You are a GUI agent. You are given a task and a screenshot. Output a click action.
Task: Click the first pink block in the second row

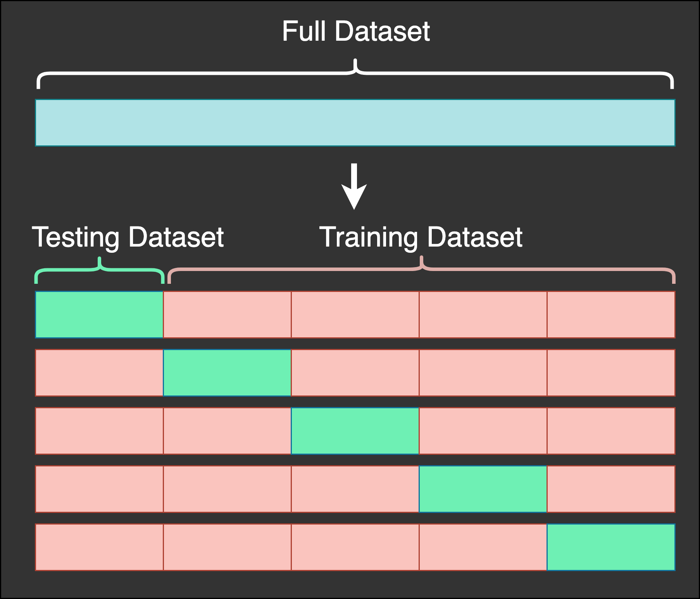click(x=99, y=373)
